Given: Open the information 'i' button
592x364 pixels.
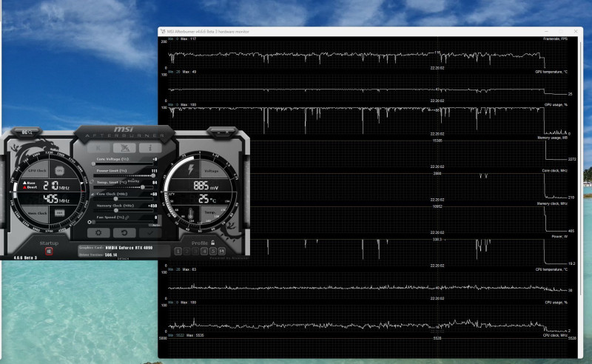Looking at the screenshot, I should 150,148.
